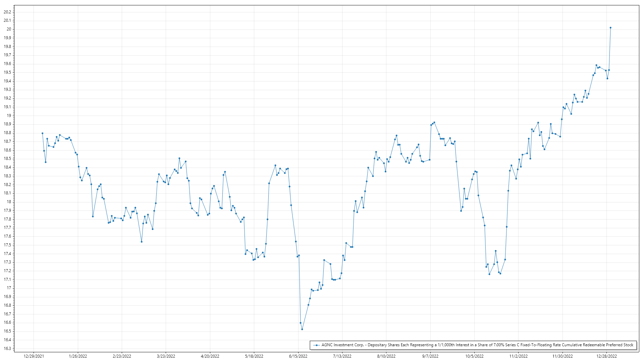Select the 1/26/2022 x-axis date label
644x362 pixels.
click(78, 356)
